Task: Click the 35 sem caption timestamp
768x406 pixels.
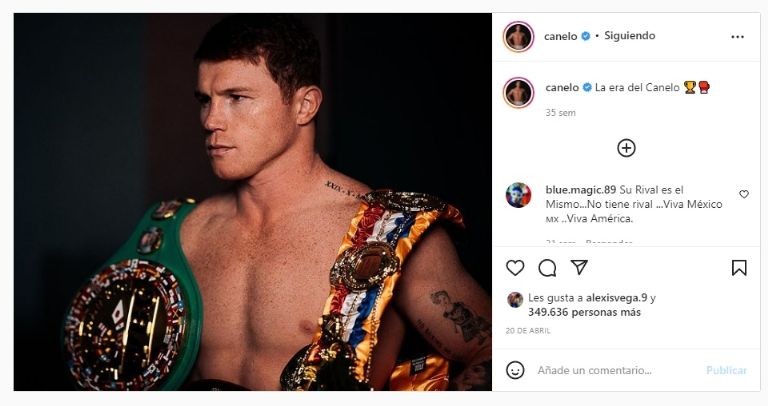Action: [560, 113]
